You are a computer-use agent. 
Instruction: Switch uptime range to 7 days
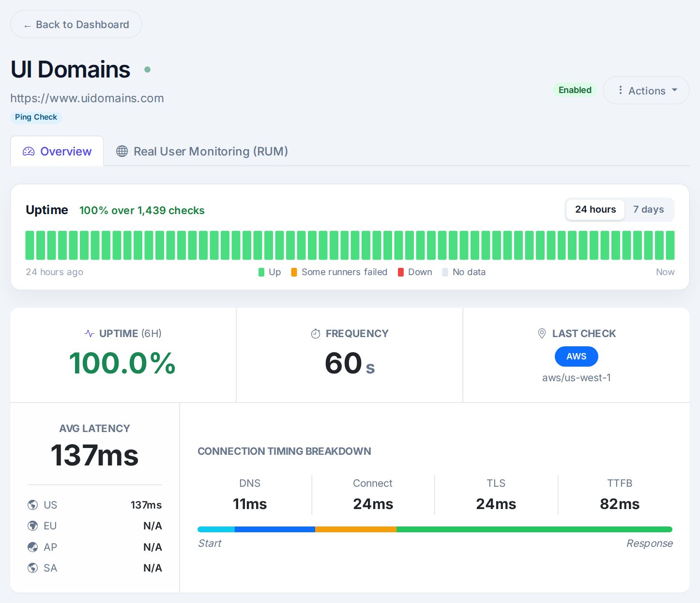point(648,209)
